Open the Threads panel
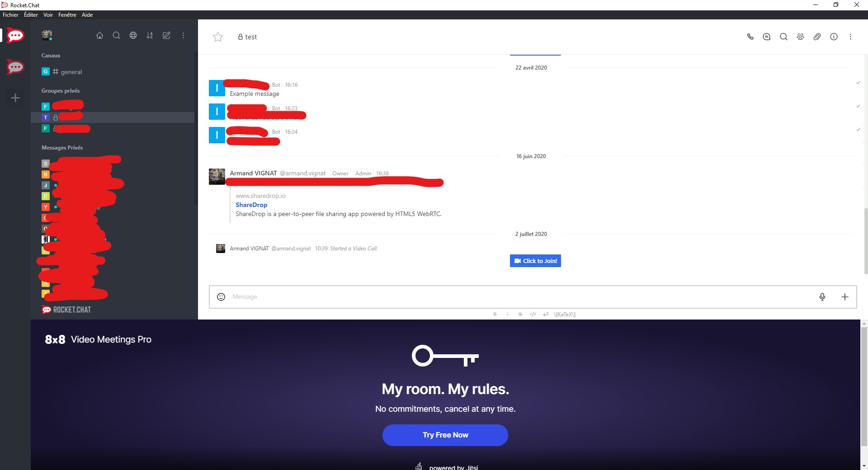The image size is (868, 470). (x=767, y=37)
